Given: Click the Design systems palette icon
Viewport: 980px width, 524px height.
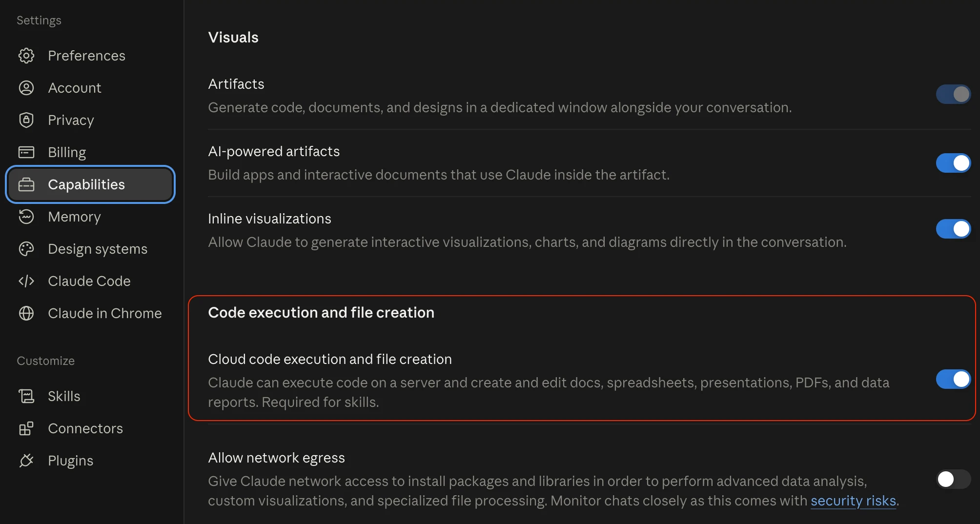Looking at the screenshot, I should 26,249.
